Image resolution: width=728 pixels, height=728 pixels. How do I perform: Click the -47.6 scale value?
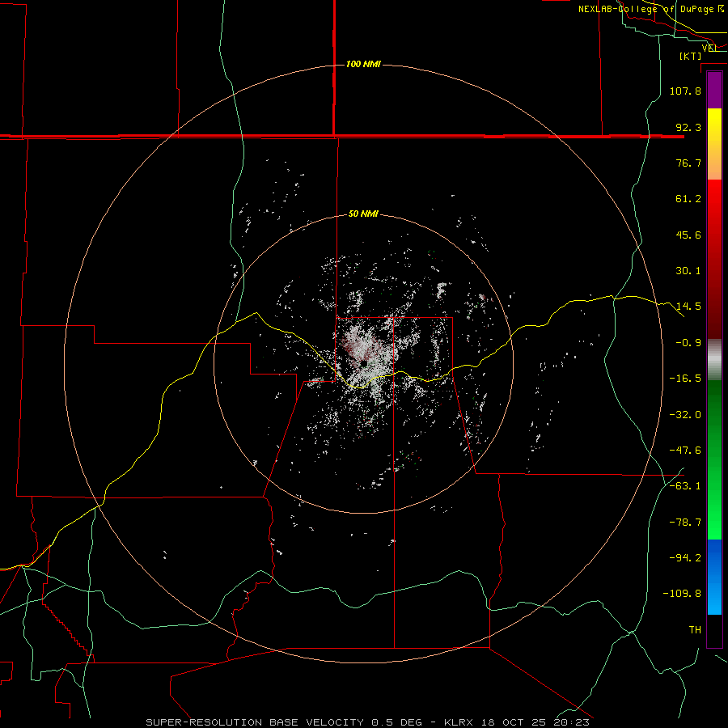tap(685, 451)
